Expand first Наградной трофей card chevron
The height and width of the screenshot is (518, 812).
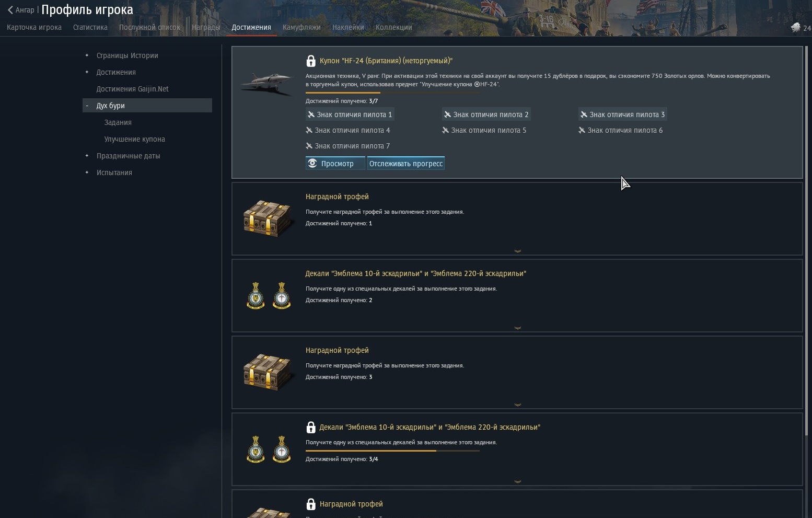(517, 251)
